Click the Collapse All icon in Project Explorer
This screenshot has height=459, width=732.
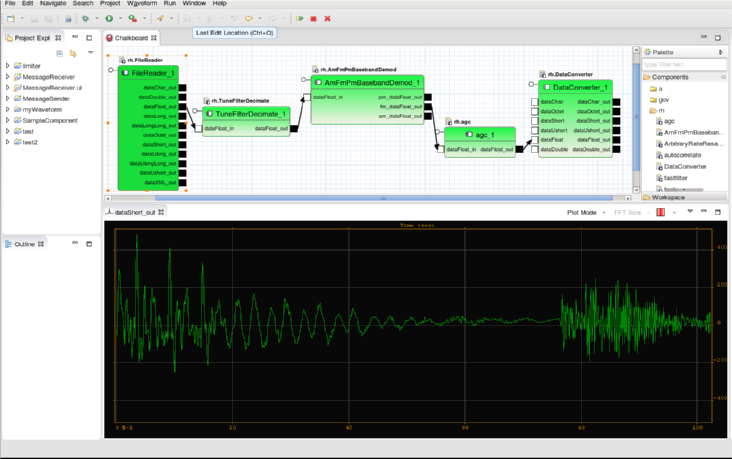point(59,53)
